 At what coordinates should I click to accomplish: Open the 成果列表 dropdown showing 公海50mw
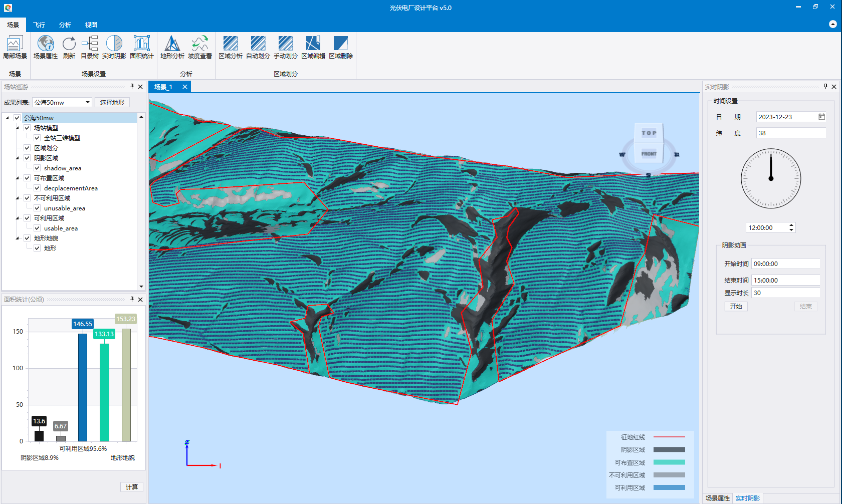(62, 102)
